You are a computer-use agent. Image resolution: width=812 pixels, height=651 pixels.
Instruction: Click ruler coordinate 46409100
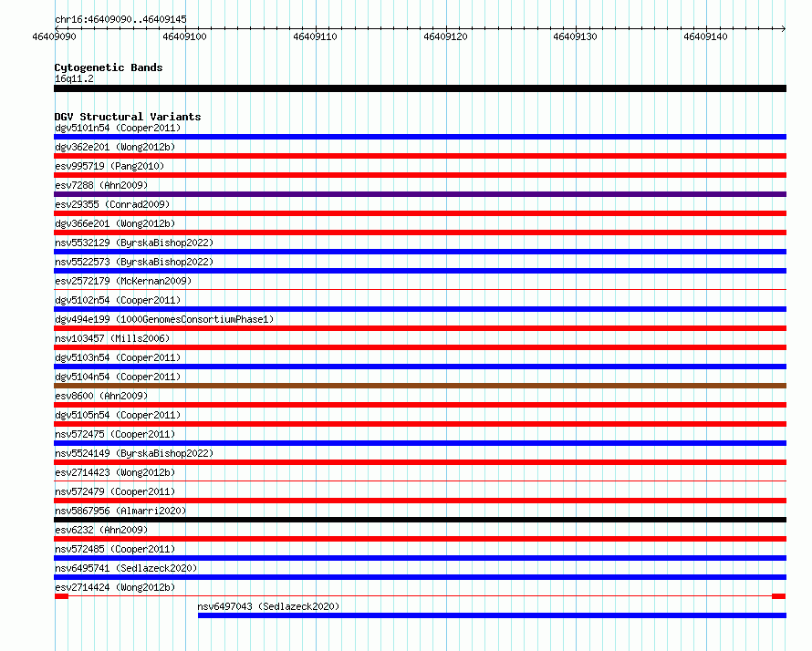pos(184,36)
